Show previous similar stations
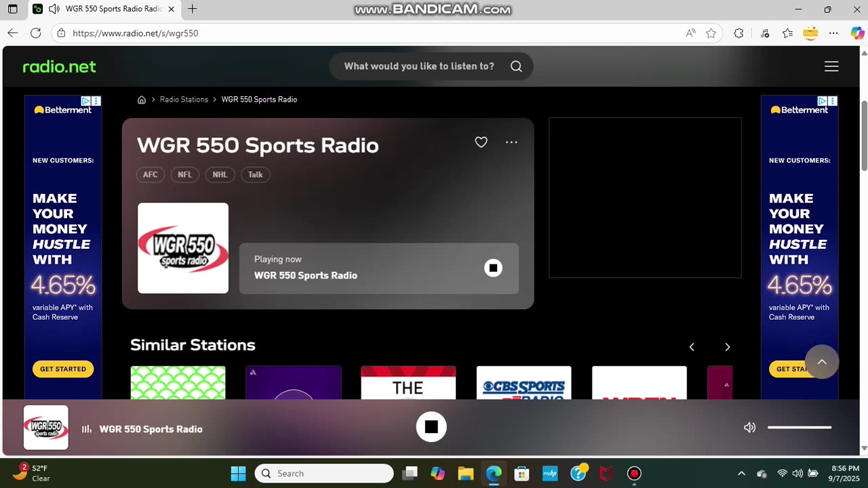Screen dimensions: 868x488 click(692, 347)
